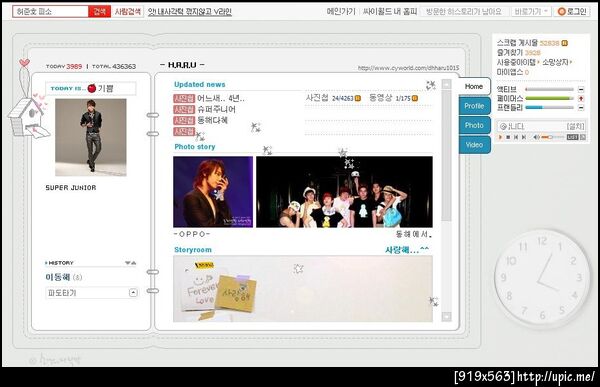Open the -OPPO- photo story thumbnail
Screen dimensions: 600x387
[x=213, y=192]
